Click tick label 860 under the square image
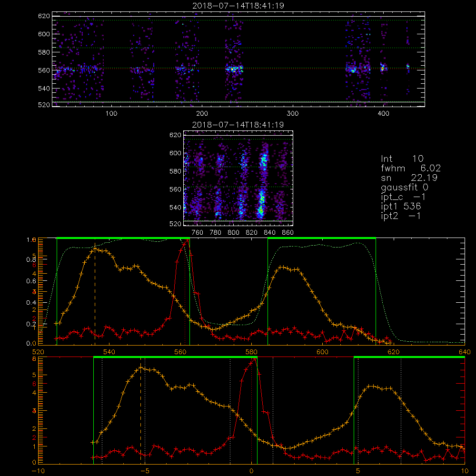The width and height of the screenshot is (476, 476). (x=288, y=233)
